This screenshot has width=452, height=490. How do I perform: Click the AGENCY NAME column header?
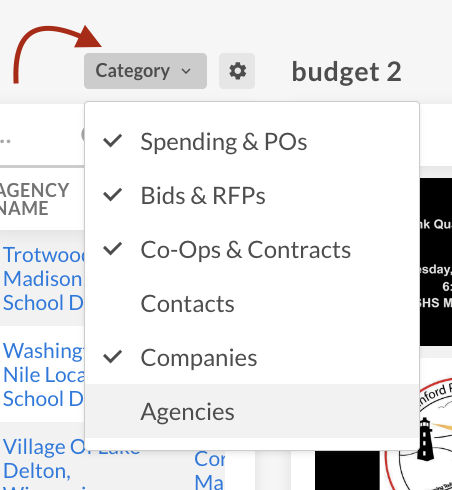point(34,199)
